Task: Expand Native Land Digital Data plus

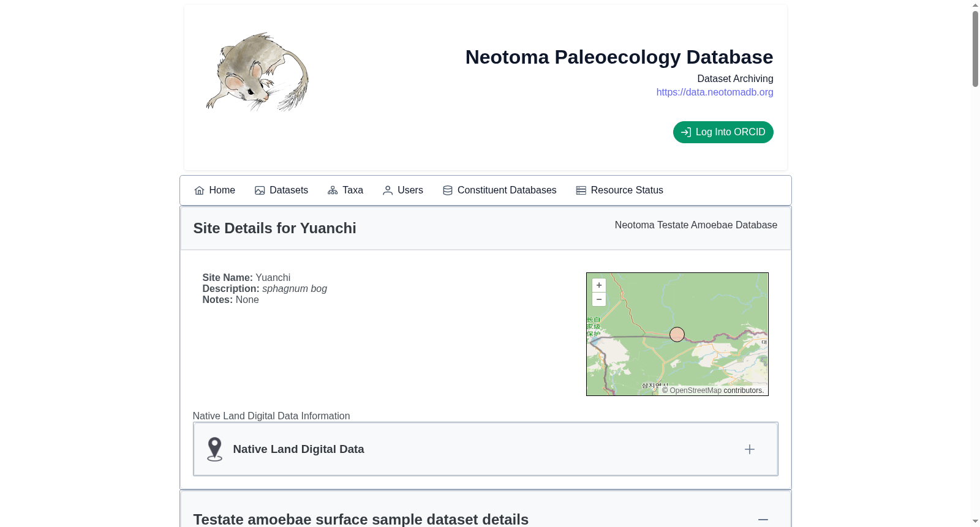Action: click(x=750, y=449)
